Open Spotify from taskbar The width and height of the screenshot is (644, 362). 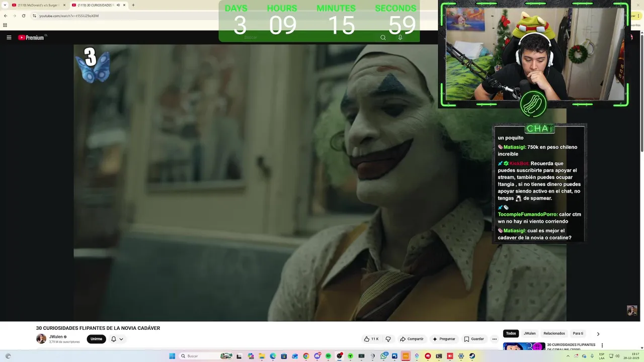click(328, 356)
